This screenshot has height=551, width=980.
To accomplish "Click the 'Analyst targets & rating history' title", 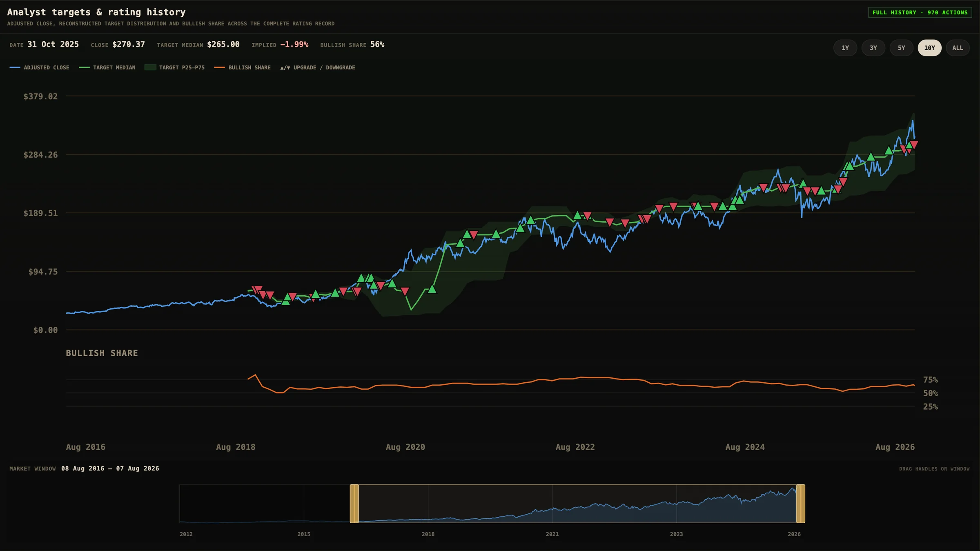I will (96, 12).
